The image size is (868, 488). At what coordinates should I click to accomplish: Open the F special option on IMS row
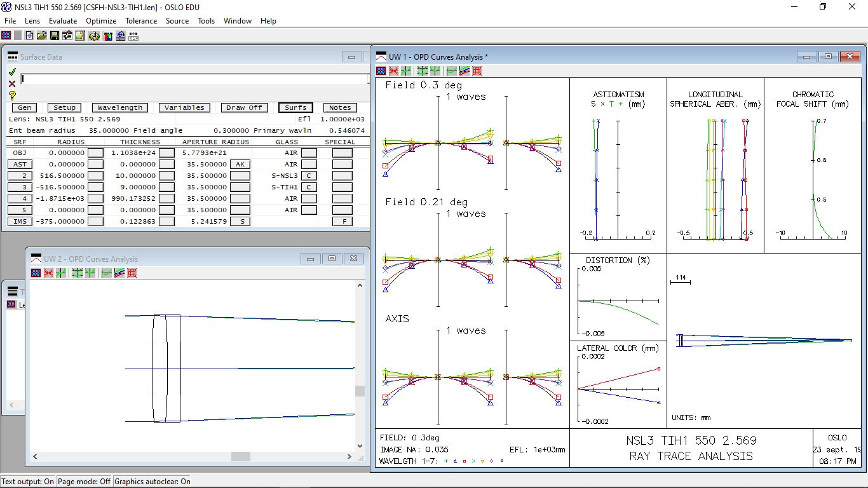(342, 221)
